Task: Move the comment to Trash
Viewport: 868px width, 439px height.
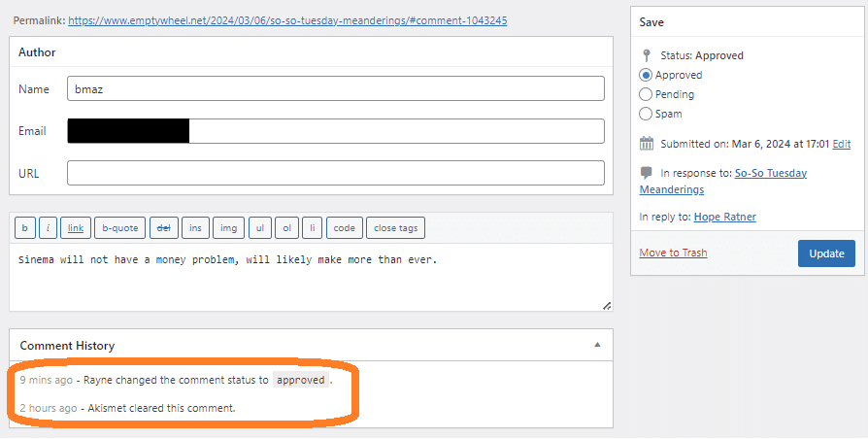Action: point(673,253)
